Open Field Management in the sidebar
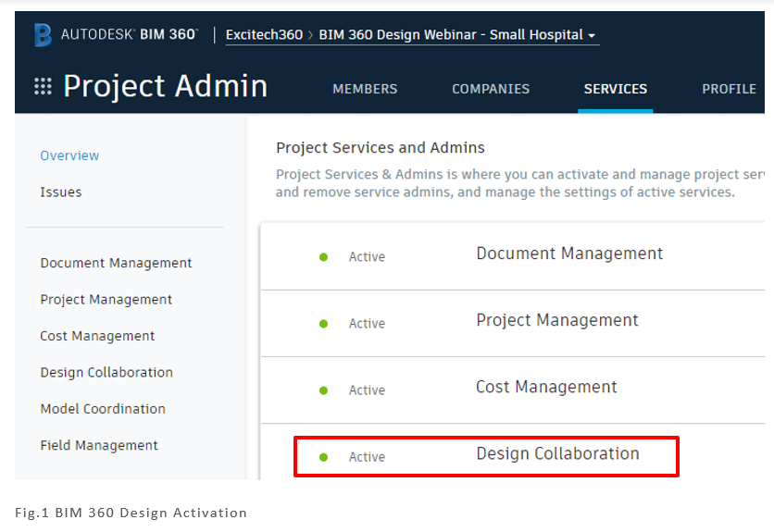Viewport: 774px width, 532px height. click(99, 446)
